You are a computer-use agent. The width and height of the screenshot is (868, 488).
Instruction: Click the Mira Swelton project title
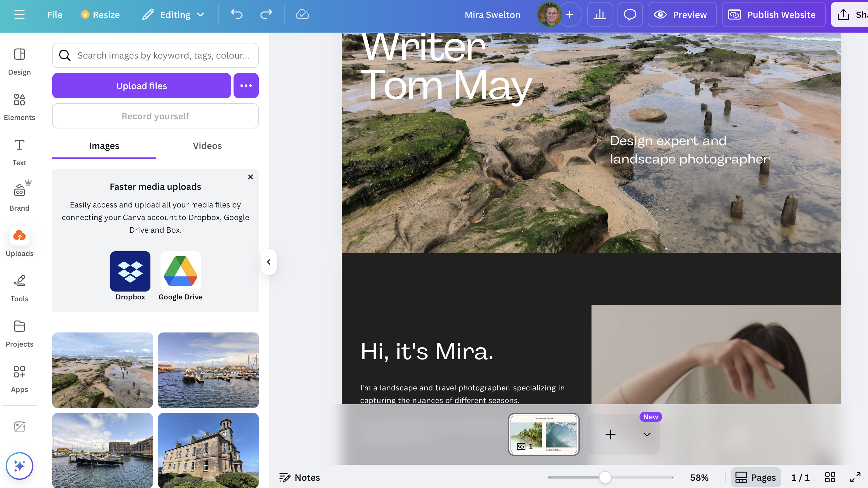(492, 15)
